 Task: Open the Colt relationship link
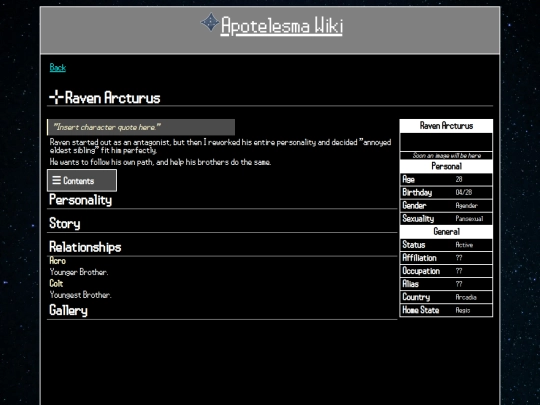coord(56,283)
